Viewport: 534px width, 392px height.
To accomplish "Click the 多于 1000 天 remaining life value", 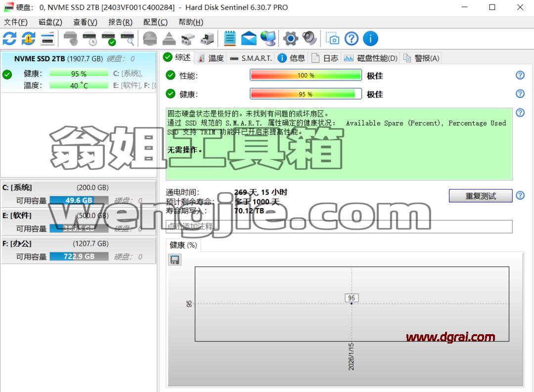I will 257,202.
